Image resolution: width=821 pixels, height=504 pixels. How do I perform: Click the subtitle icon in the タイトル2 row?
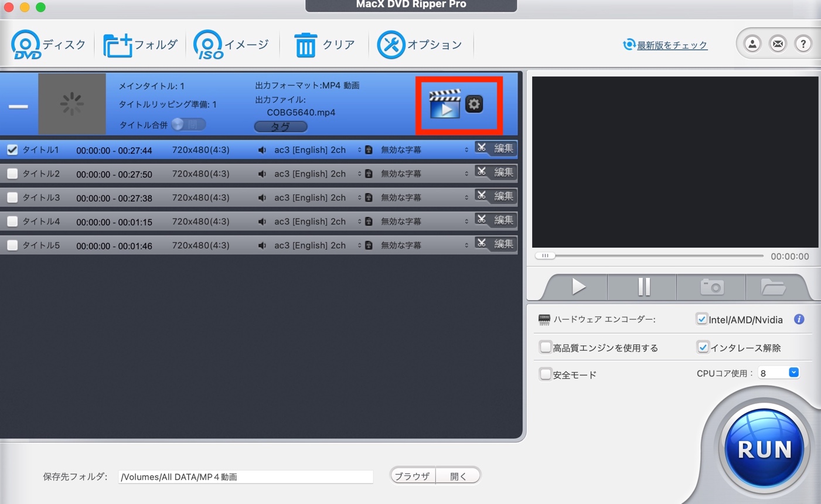tap(369, 174)
